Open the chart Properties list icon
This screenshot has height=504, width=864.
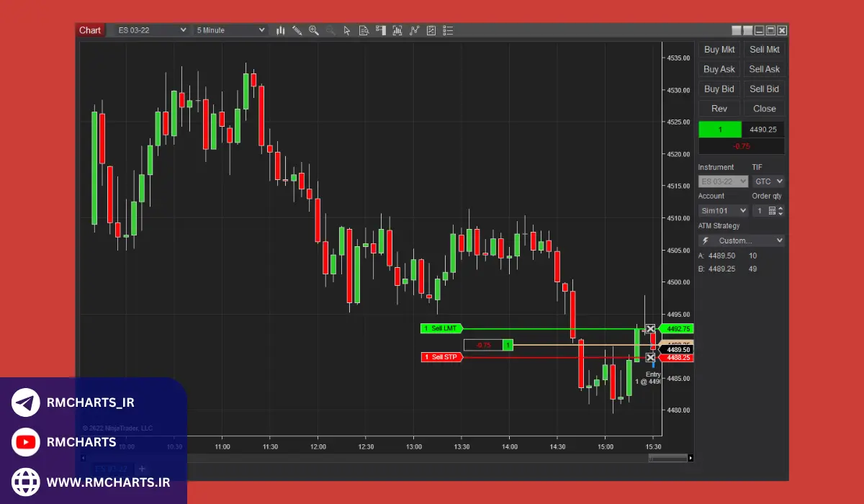click(x=448, y=30)
